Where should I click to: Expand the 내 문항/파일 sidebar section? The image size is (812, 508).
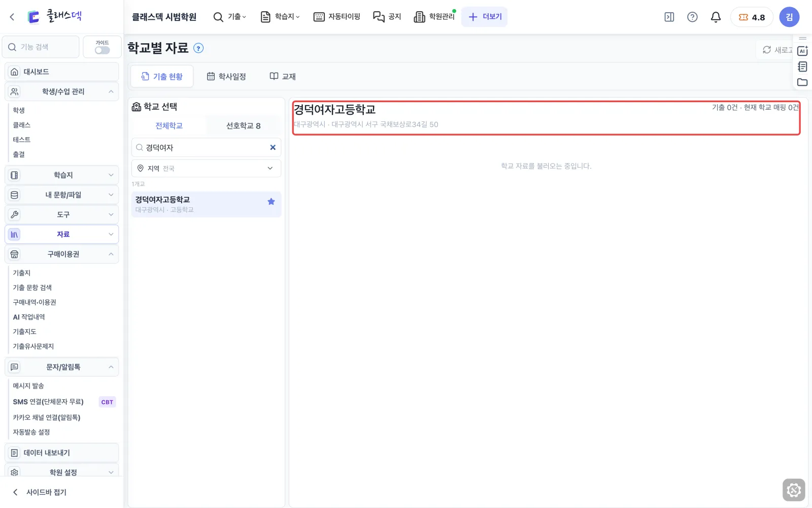click(62, 195)
